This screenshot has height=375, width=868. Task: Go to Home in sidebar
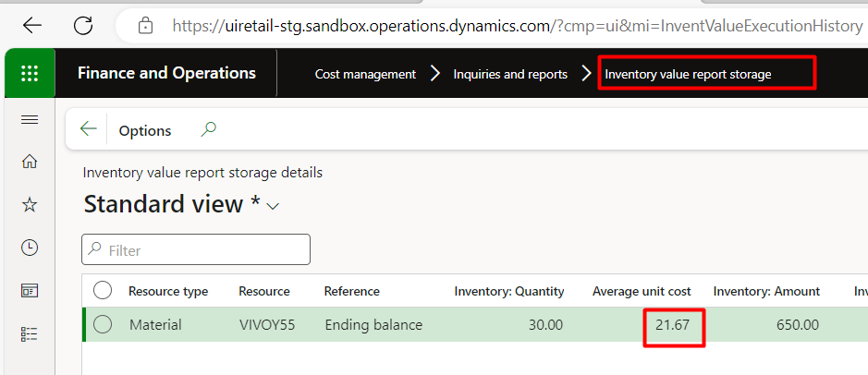[30, 162]
